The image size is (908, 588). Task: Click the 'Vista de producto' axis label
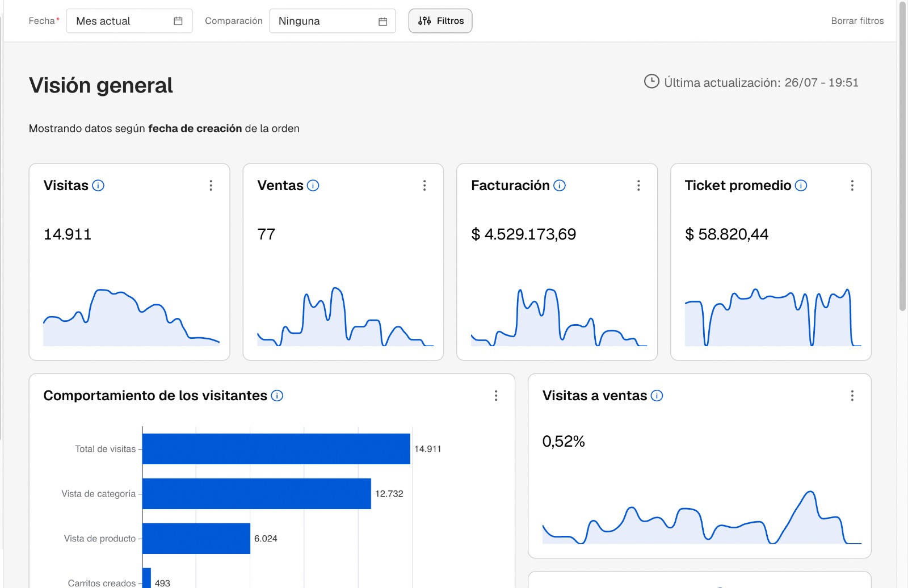[100, 539]
